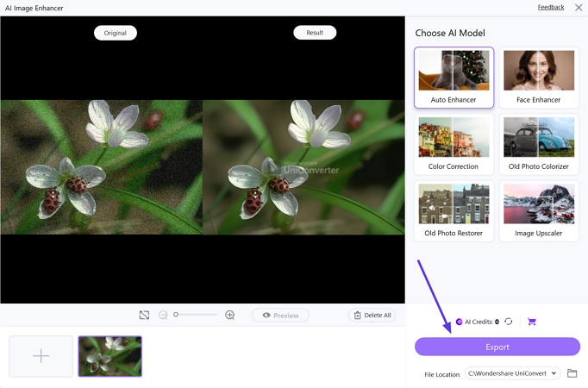Image resolution: width=588 pixels, height=388 pixels.
Task: Click the 'Choose AI Model' heading
Action: (x=450, y=33)
